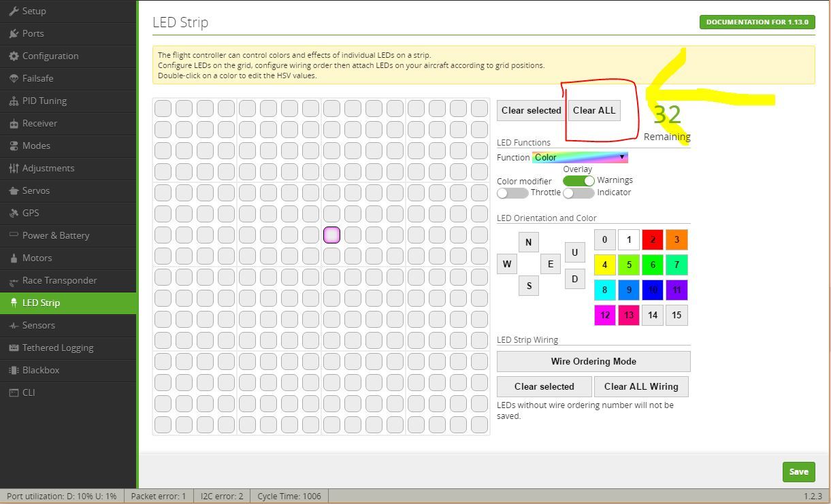The width and height of the screenshot is (831, 504).
Task: Click the Motors icon in sidebar
Action: point(14,258)
